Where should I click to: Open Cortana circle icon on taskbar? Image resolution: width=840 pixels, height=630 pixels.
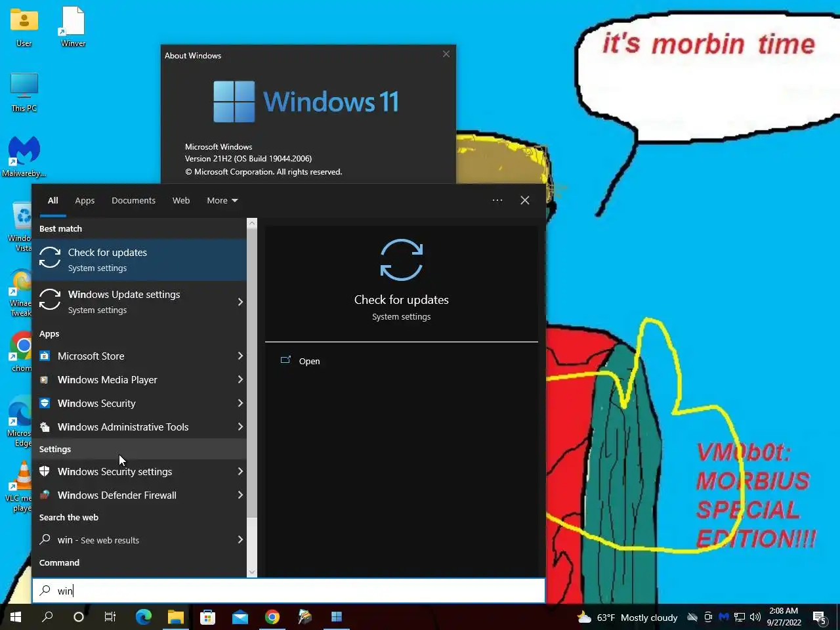(79, 617)
